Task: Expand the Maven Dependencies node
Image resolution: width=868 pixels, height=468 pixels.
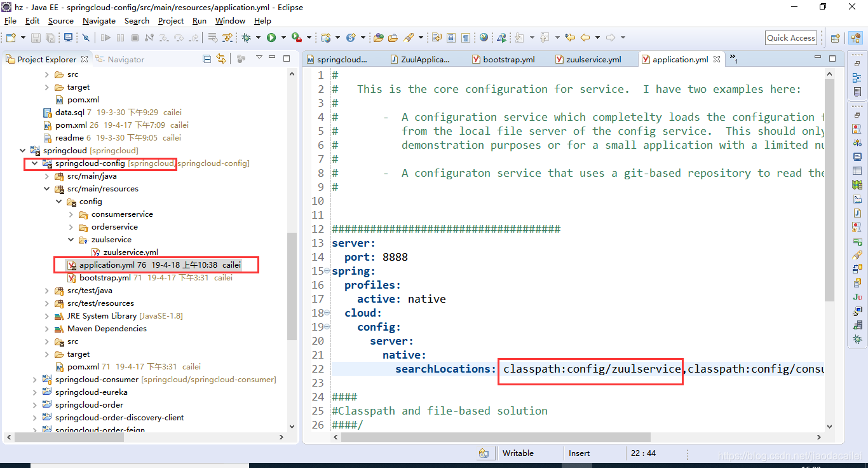Action: pyautogui.click(x=47, y=329)
